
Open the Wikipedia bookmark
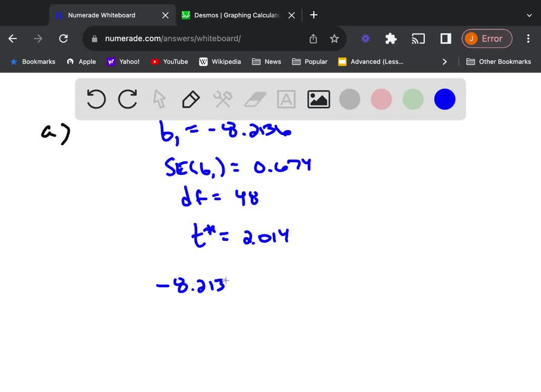pyautogui.click(x=220, y=61)
